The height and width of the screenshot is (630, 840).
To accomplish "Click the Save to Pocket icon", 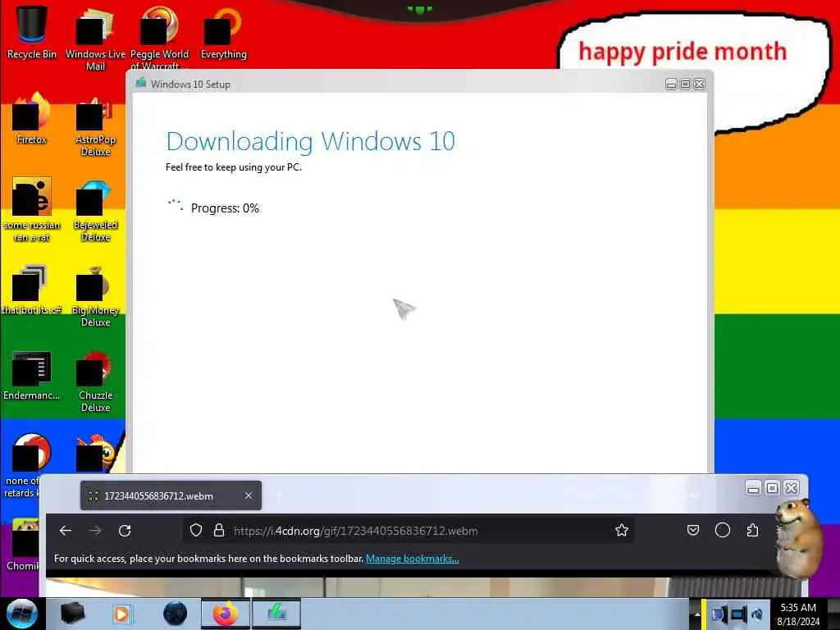I will [x=692, y=531].
